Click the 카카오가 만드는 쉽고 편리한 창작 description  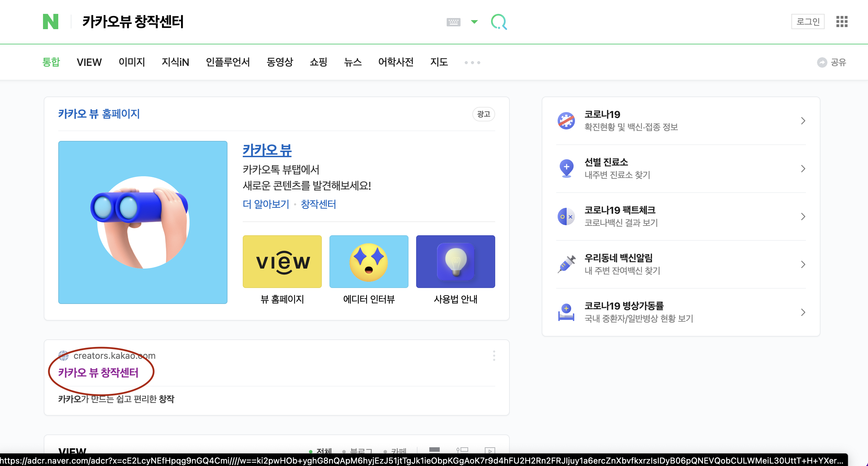coord(116,399)
